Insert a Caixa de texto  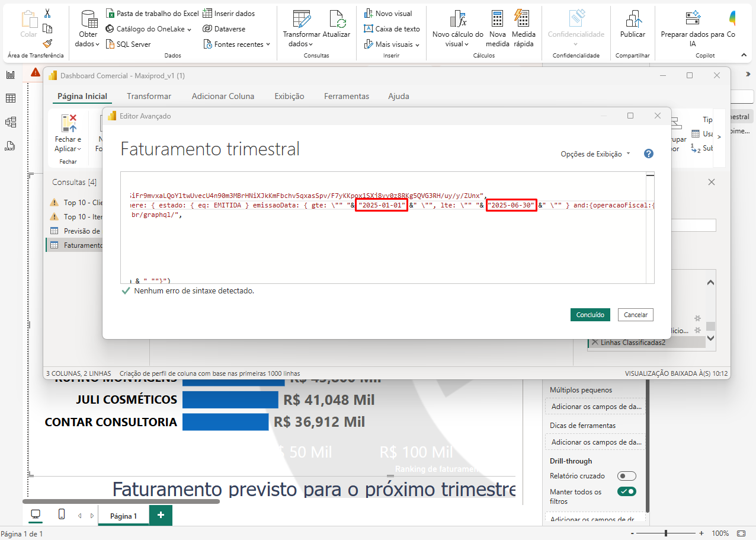[x=392, y=28]
